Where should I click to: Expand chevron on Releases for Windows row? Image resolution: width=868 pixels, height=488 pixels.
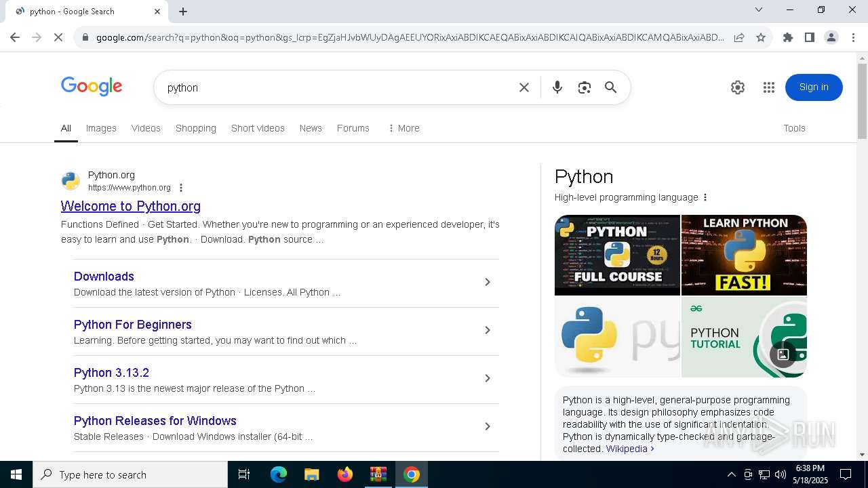pos(487,426)
